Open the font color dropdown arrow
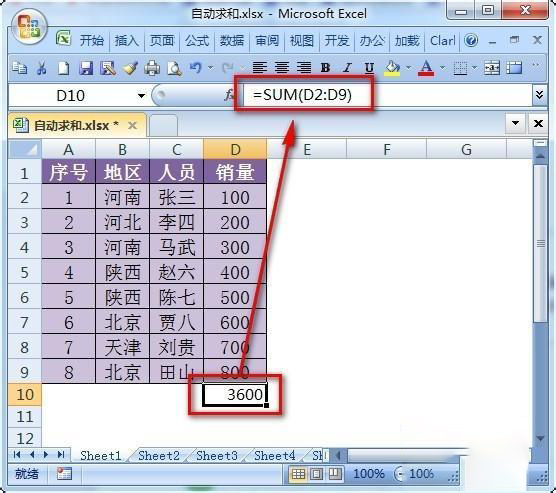This screenshot has height=493, width=556. [x=442, y=67]
